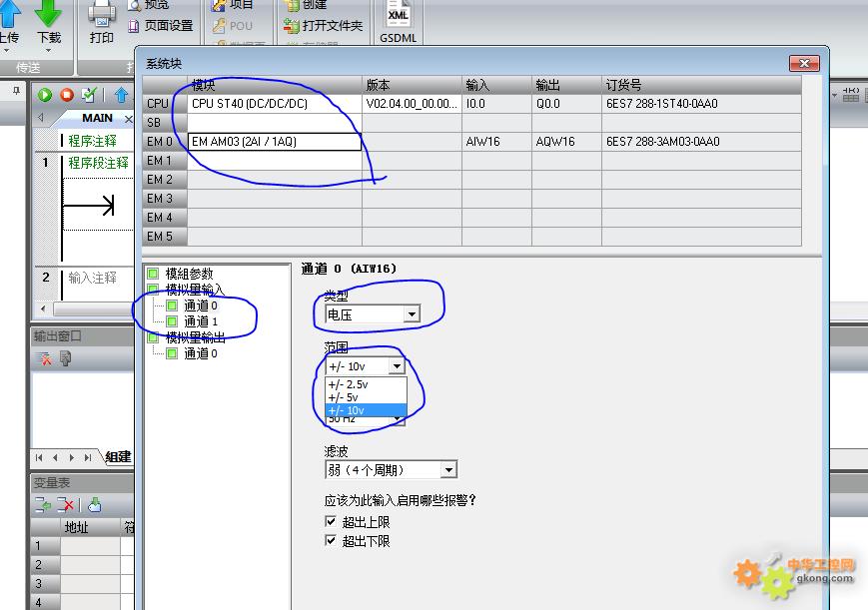Choose +/- 5v from the range list
The height and width of the screenshot is (610, 868).
(x=367, y=397)
